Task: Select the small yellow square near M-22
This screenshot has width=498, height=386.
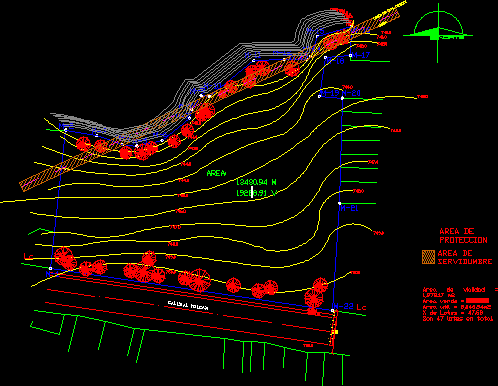Action: [x=336, y=332]
